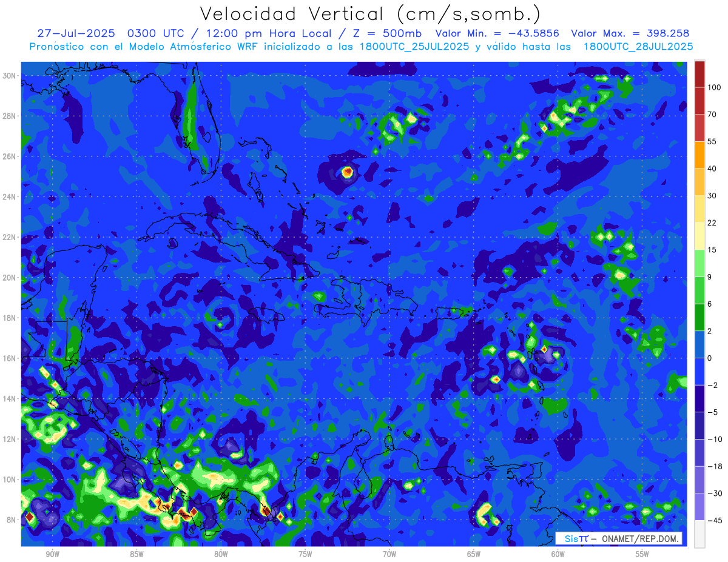Viewport: 728px width, 562px height.
Task: Select the valid-until time '1800UTC_28JUL2025'
Action: pyautogui.click(x=638, y=46)
